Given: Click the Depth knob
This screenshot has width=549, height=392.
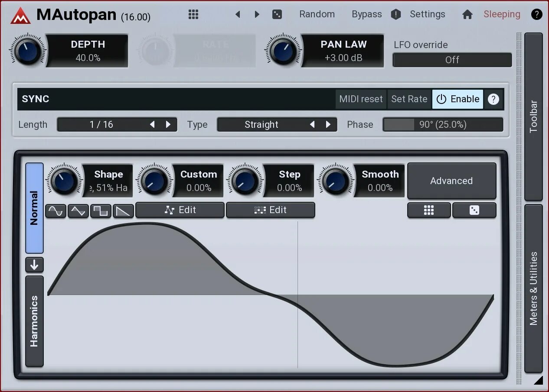Looking at the screenshot, I should pos(27,51).
